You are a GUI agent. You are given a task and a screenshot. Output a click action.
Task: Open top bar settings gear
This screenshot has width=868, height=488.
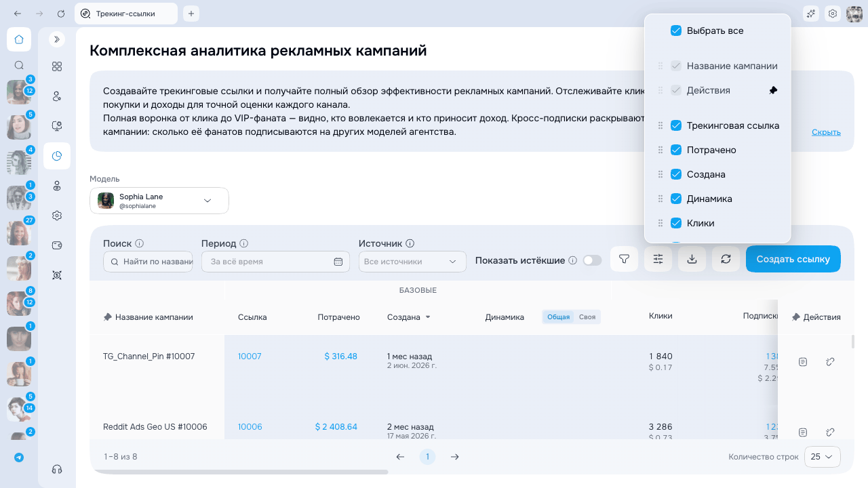[833, 14]
